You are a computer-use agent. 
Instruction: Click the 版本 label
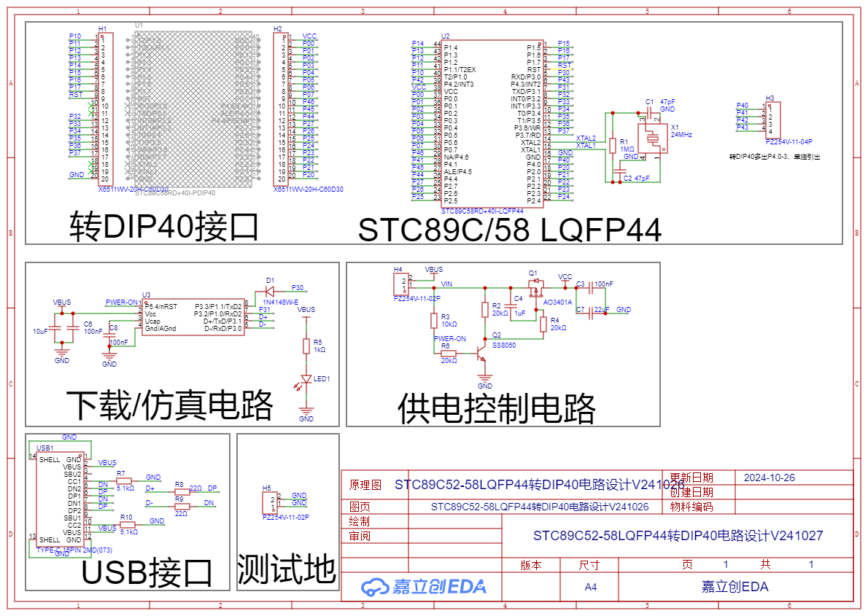point(531,565)
